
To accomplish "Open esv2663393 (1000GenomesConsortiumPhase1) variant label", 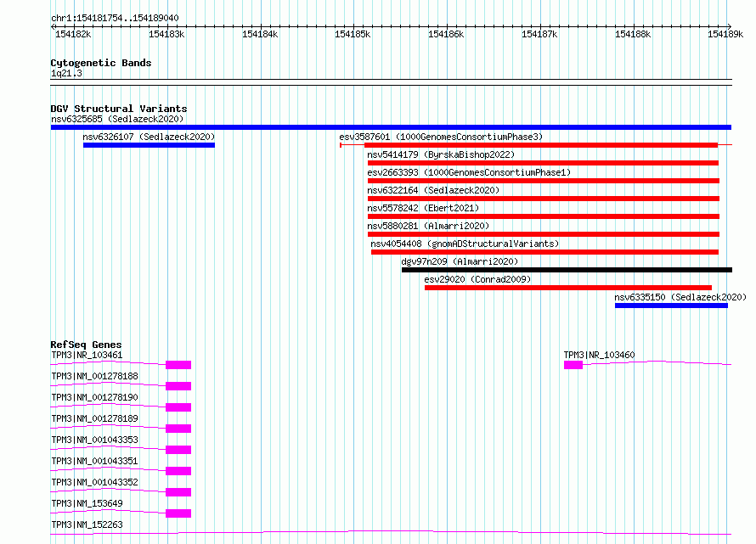I will 469,172.
